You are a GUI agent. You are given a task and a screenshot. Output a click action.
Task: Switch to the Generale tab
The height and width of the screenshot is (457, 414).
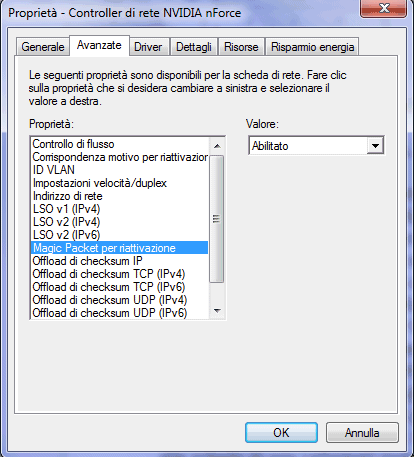(x=43, y=47)
